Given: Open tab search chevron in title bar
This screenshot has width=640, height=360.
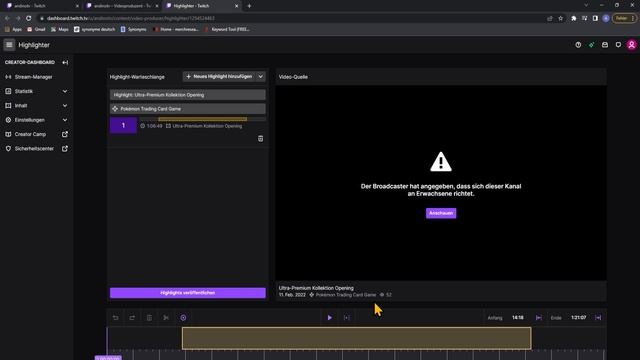Looking at the screenshot, I should 586,5.
